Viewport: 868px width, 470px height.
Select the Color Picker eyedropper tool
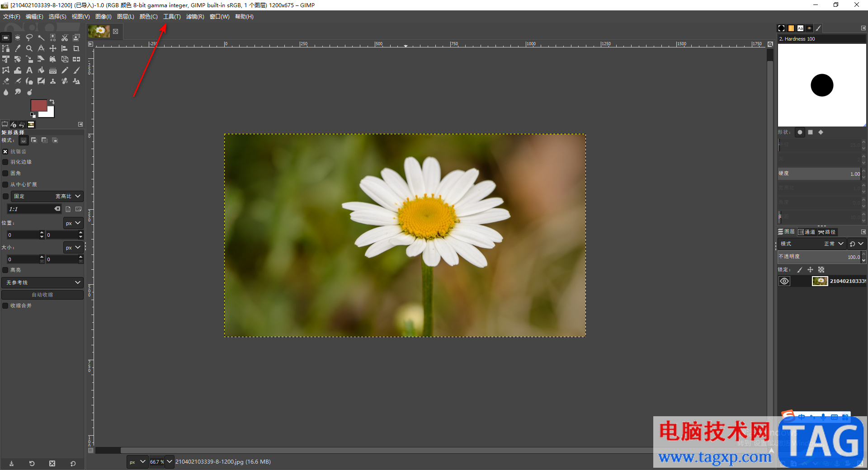click(18, 48)
